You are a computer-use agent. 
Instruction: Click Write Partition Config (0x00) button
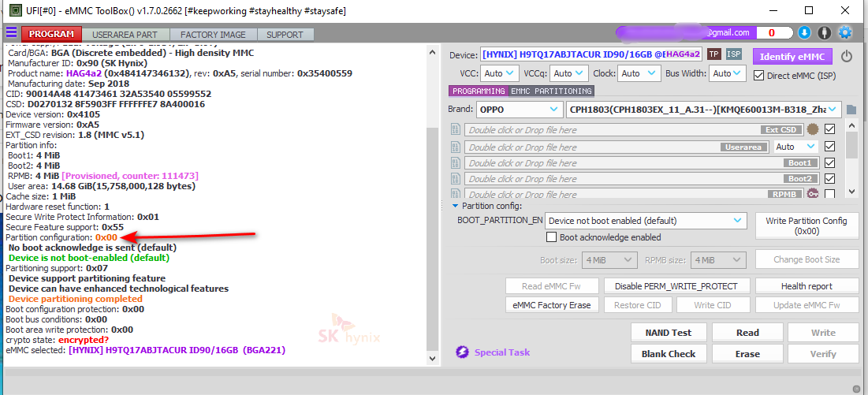(x=806, y=225)
